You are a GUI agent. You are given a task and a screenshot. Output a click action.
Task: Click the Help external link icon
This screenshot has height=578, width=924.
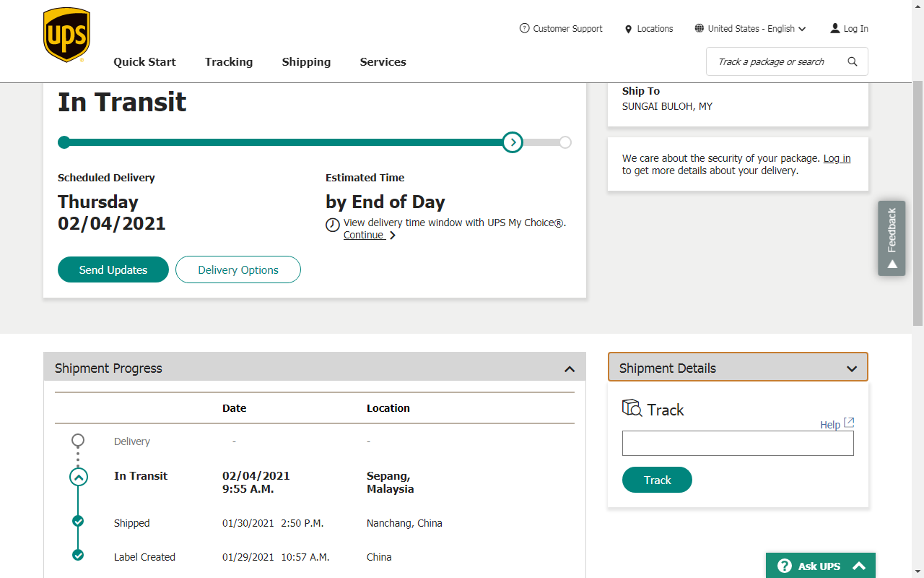pos(849,423)
